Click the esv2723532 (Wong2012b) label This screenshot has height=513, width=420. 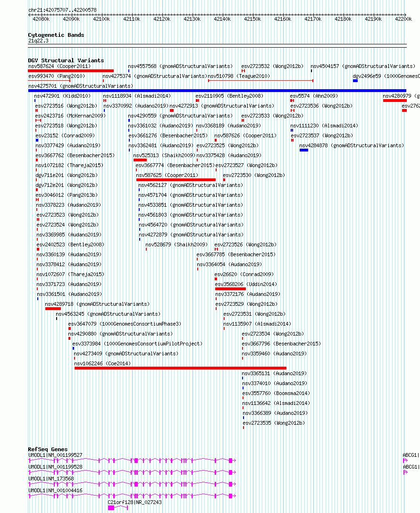(272, 66)
